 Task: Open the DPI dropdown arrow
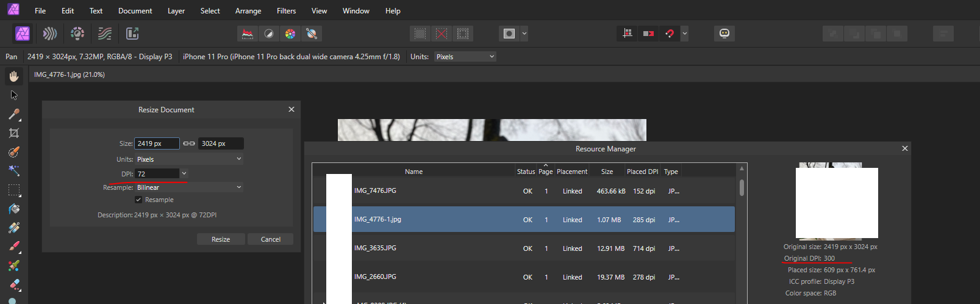point(184,174)
